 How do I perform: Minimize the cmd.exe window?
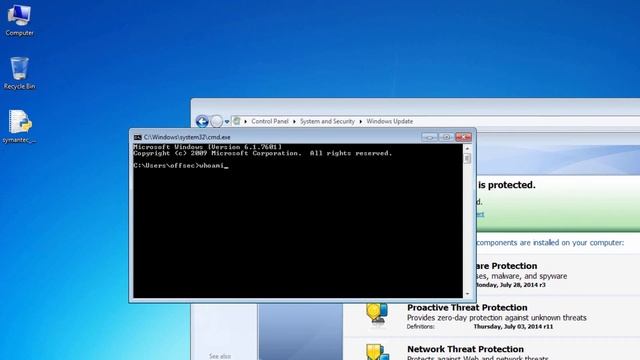click(x=429, y=137)
